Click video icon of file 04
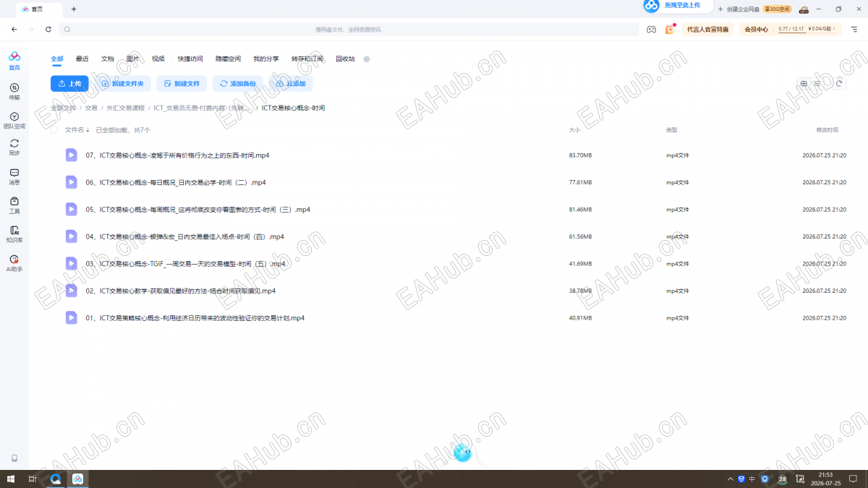The image size is (868, 488). coord(71,236)
